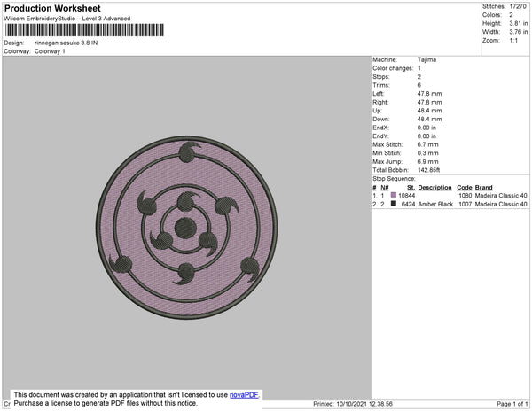Click the Up value 48.4 mm
Screen dimensions: 532x411
tap(429, 111)
